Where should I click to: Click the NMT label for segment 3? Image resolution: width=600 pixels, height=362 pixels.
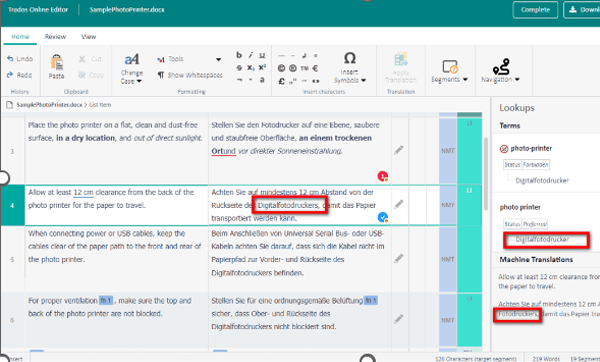tap(448, 151)
